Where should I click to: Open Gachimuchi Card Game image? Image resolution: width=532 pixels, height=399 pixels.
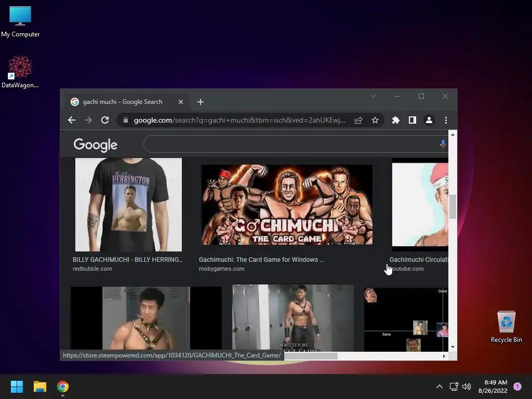[287, 205]
